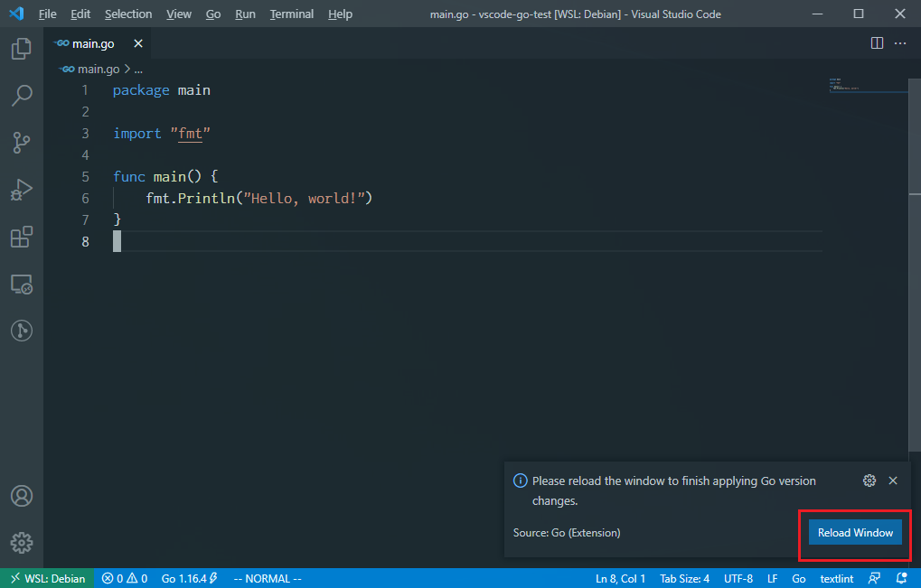Open the Source Control view

pos(21,143)
